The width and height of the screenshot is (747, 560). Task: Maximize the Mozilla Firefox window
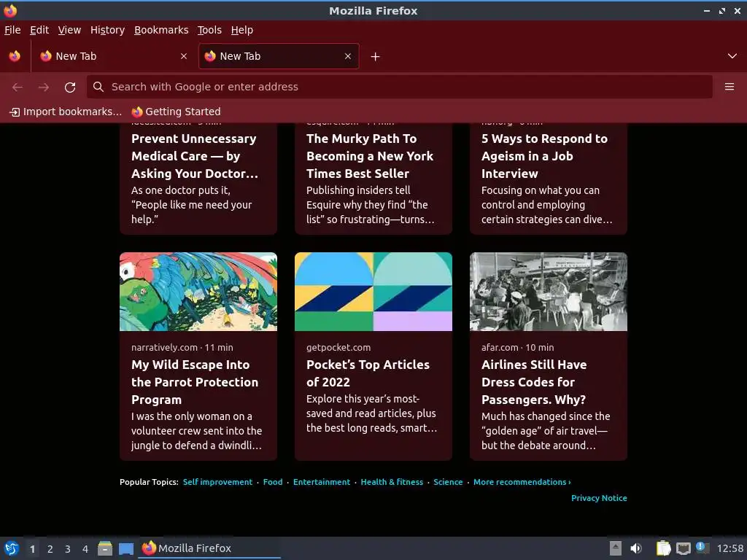coord(722,10)
